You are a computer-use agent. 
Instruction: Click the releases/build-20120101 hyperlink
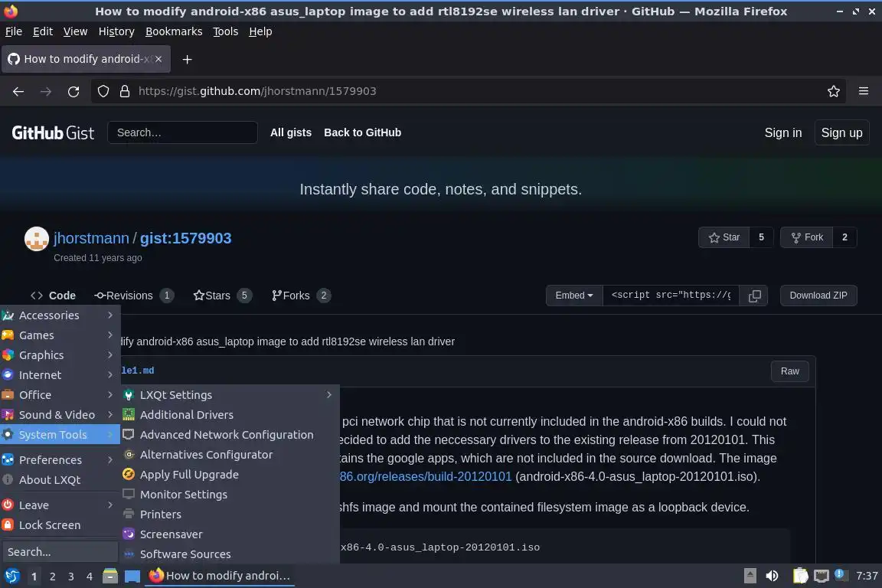(425, 476)
